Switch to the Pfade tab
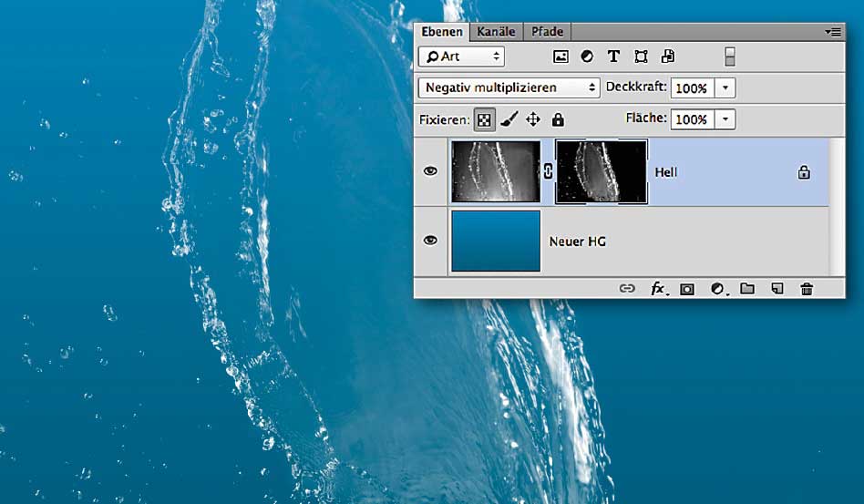The width and height of the screenshot is (864, 504). point(547,32)
